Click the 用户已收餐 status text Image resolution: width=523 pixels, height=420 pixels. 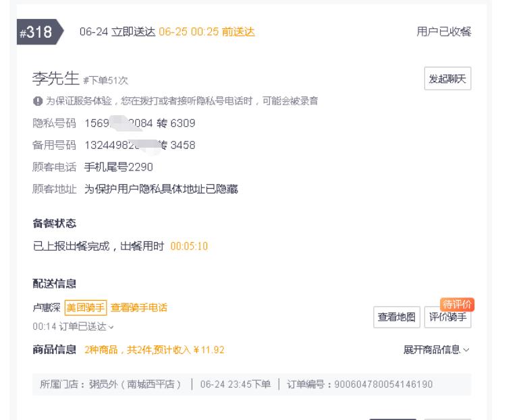coord(444,32)
